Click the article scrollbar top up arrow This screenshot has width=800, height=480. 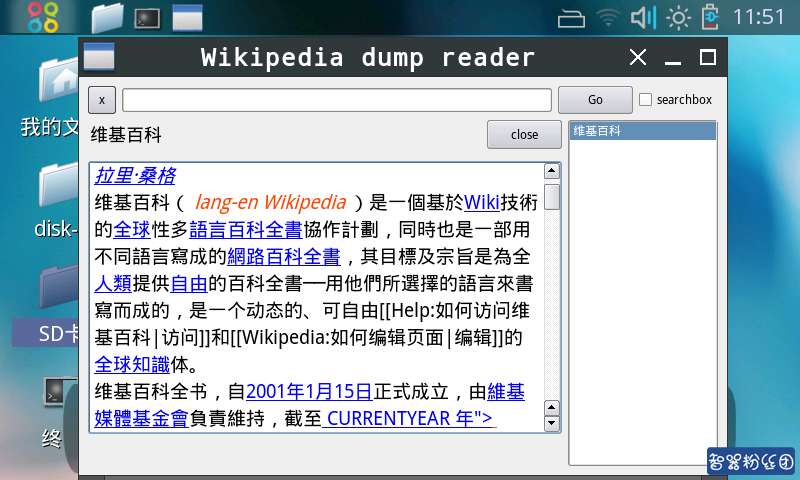click(552, 171)
